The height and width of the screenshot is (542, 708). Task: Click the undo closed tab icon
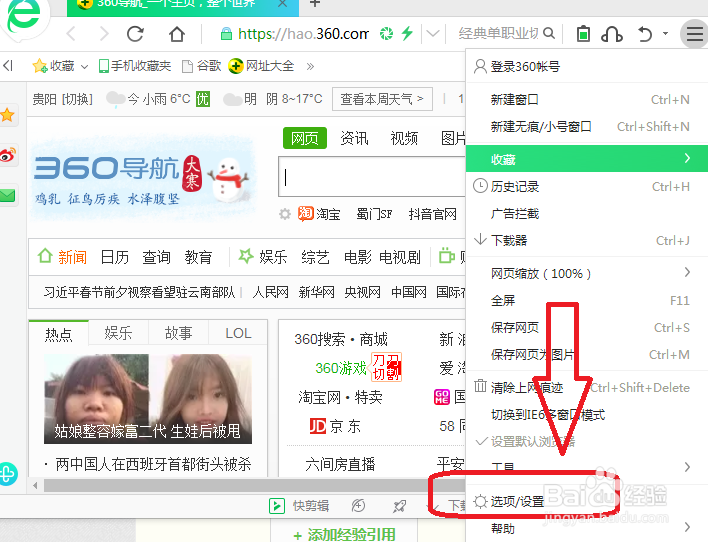[x=645, y=34]
